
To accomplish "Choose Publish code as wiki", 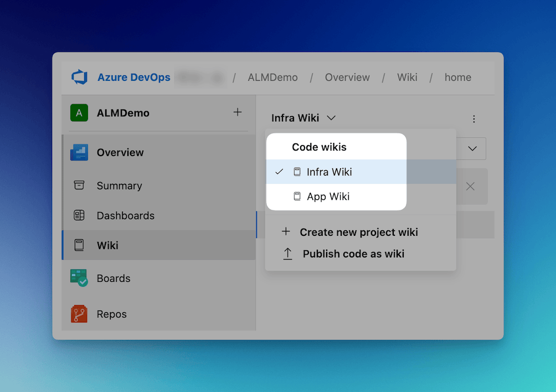I will [353, 254].
